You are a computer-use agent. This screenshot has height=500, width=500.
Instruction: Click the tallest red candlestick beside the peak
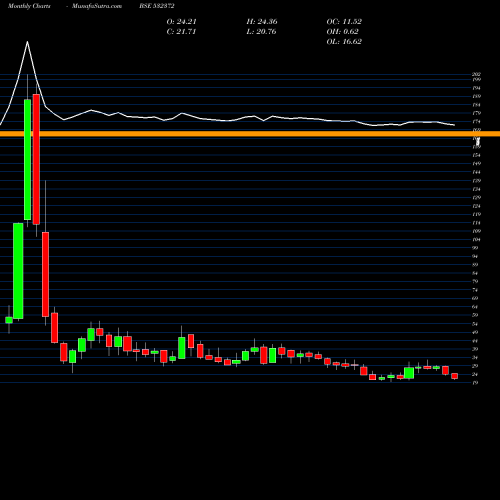click(x=36, y=159)
